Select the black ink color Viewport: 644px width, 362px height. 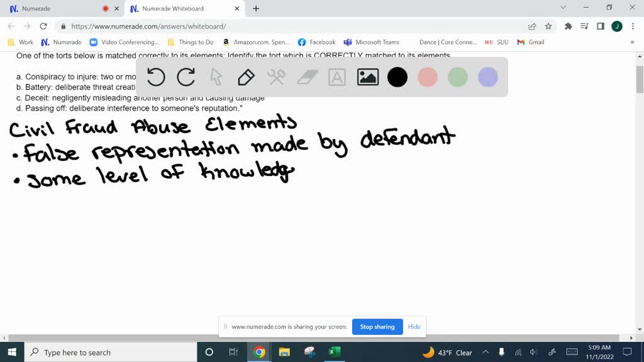(x=397, y=77)
